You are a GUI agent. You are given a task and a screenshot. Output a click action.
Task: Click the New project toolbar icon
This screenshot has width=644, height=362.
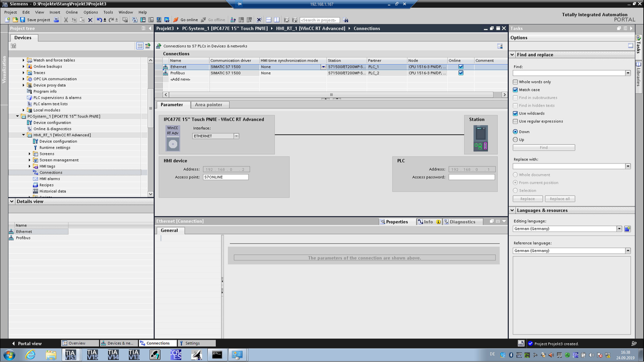pyautogui.click(x=8, y=20)
